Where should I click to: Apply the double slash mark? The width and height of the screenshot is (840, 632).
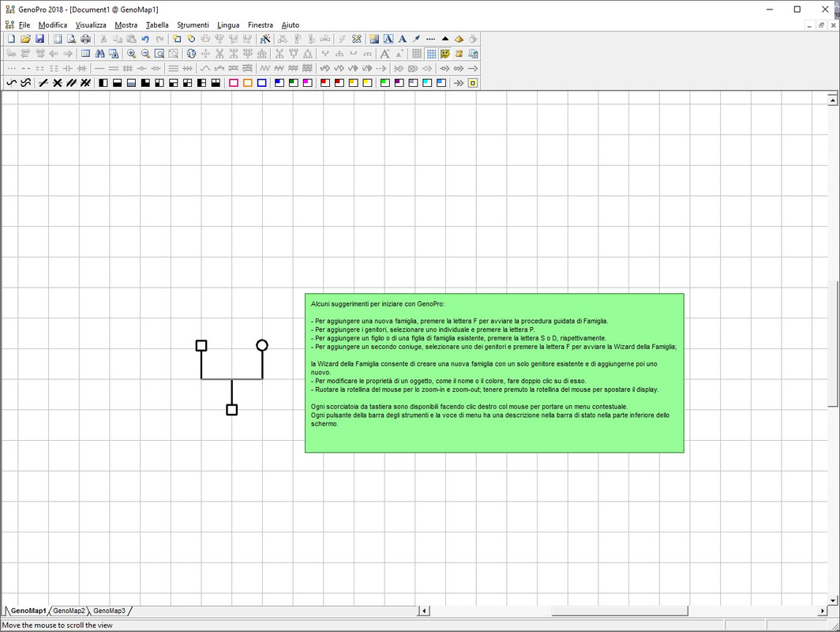coord(71,83)
